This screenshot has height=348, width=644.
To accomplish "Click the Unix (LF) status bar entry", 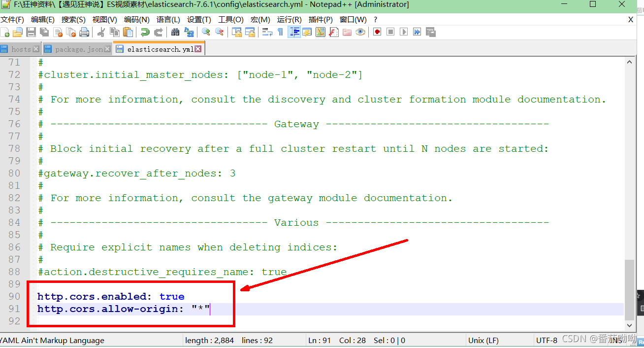I will click(484, 340).
